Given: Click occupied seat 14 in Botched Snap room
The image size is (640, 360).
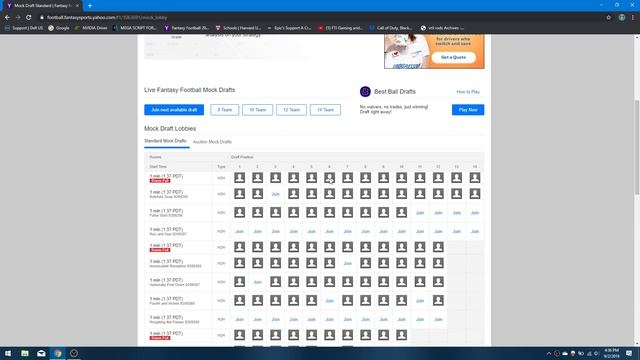Looking at the screenshot, I should [475, 193].
